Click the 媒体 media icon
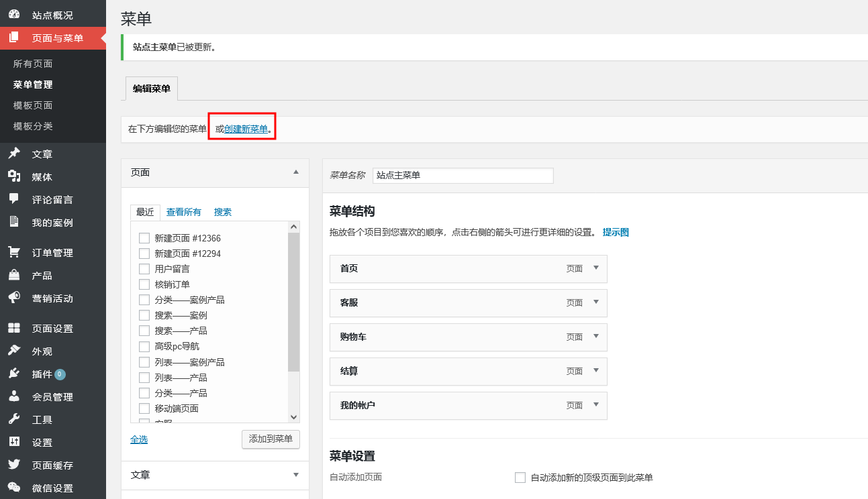Image resolution: width=868 pixels, height=499 pixels. coord(14,176)
